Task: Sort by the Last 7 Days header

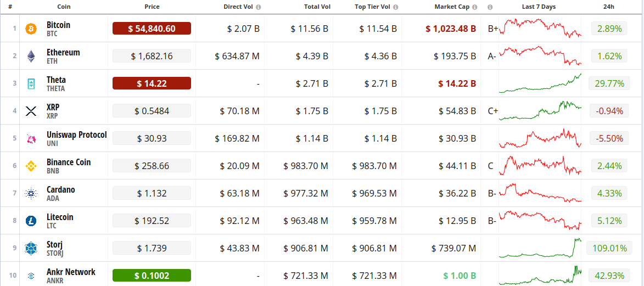Action: click(539, 7)
